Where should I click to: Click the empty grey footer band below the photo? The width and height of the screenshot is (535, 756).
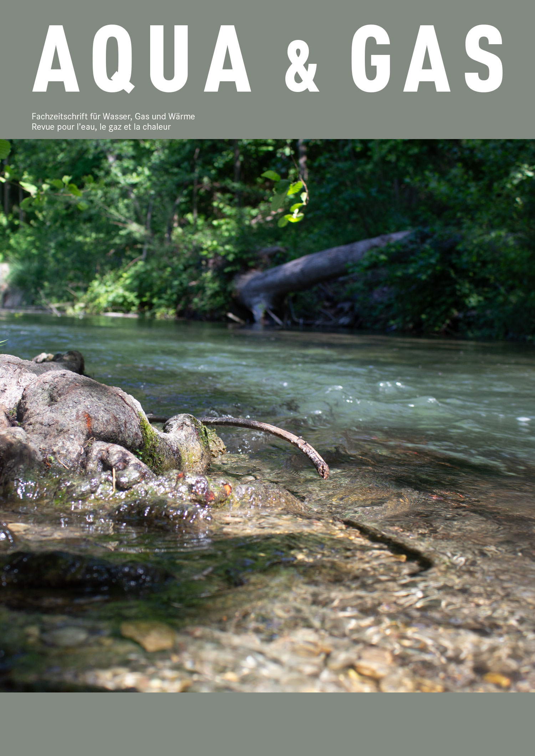tap(267, 725)
